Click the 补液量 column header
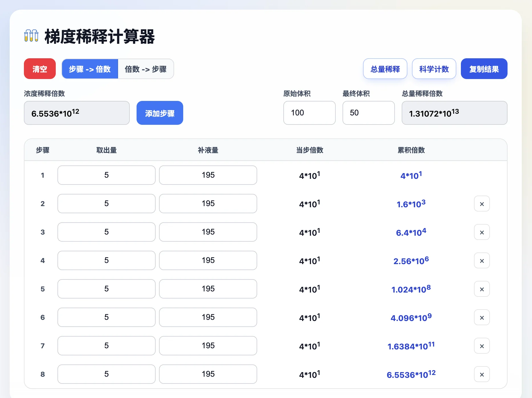Screen dimensions: 532x398 (208, 150)
